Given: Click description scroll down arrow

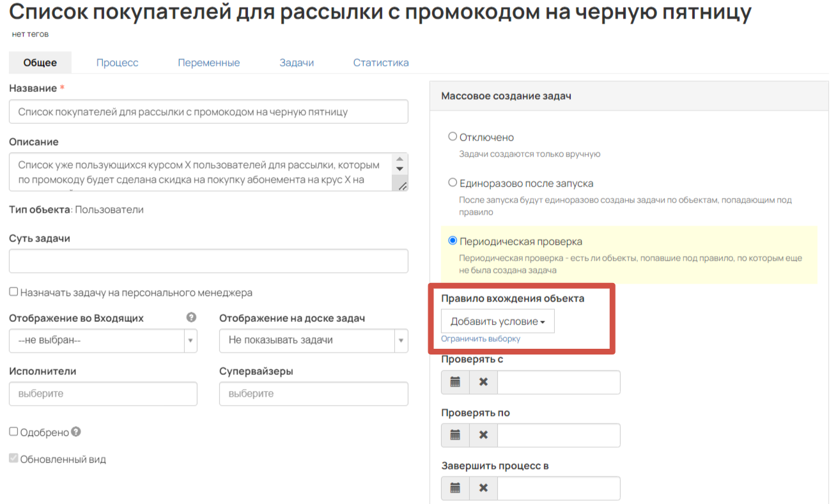Looking at the screenshot, I should (x=400, y=169).
